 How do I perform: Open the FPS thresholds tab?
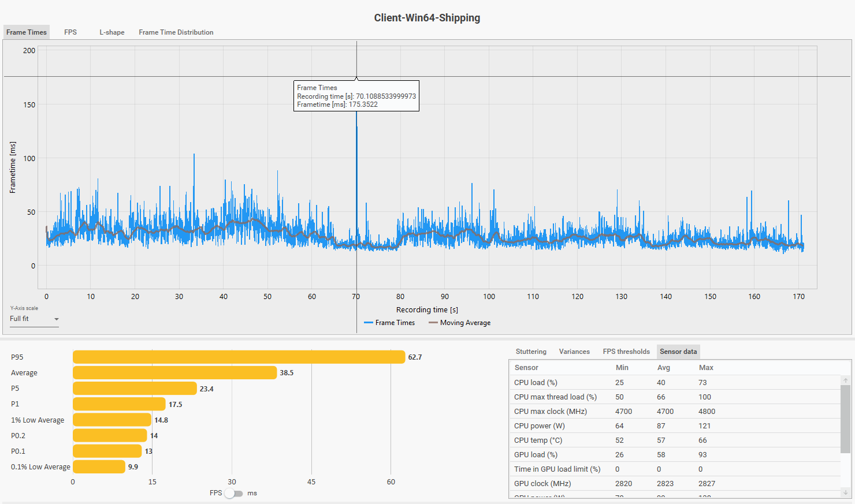(x=626, y=352)
